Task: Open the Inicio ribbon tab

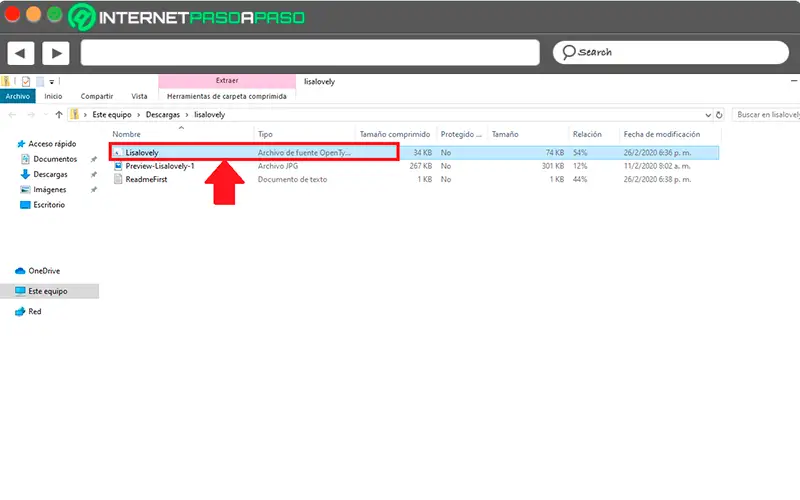Action: (x=53, y=96)
